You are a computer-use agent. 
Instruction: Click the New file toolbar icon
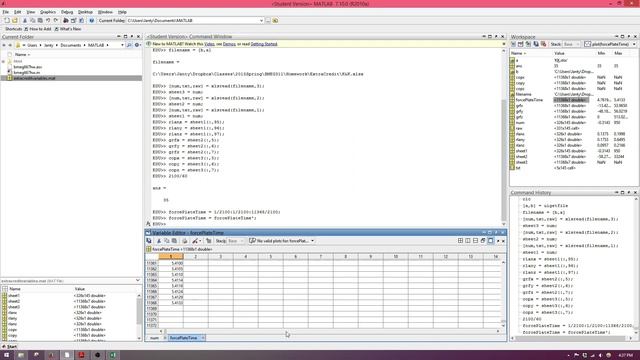[x=7, y=20]
